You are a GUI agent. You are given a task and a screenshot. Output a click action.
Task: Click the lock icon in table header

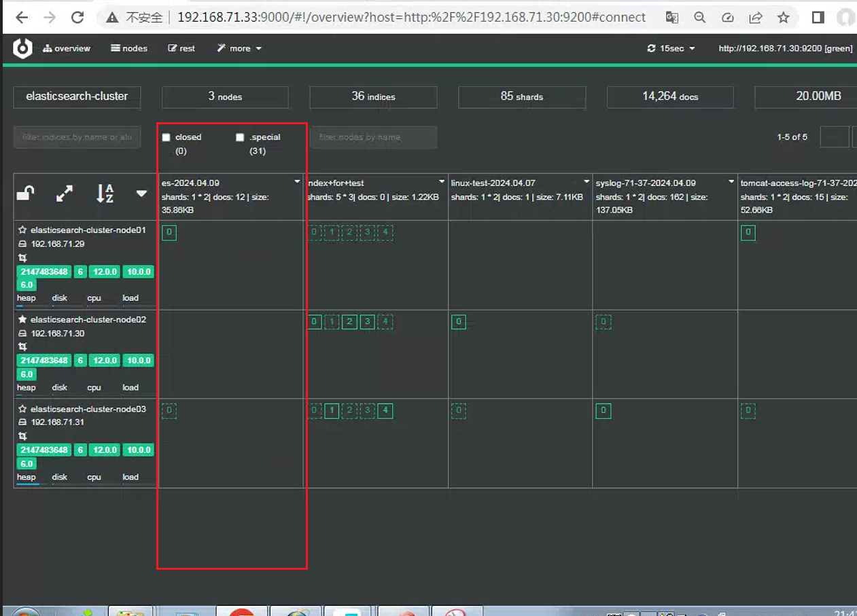pos(26,194)
